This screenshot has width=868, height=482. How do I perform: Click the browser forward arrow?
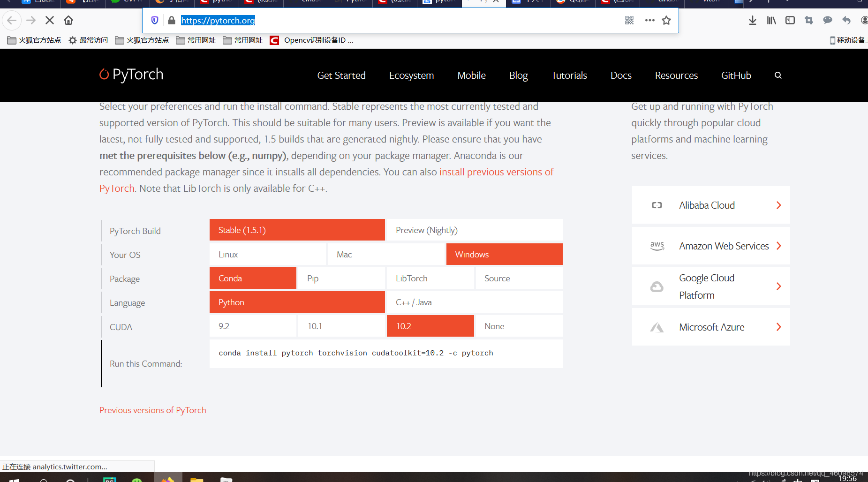(31, 20)
